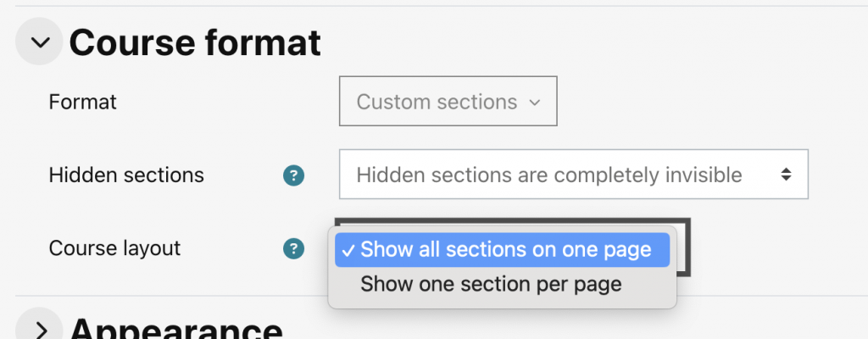Choose 'Show one section per page'
This screenshot has height=339, width=868.
(491, 284)
